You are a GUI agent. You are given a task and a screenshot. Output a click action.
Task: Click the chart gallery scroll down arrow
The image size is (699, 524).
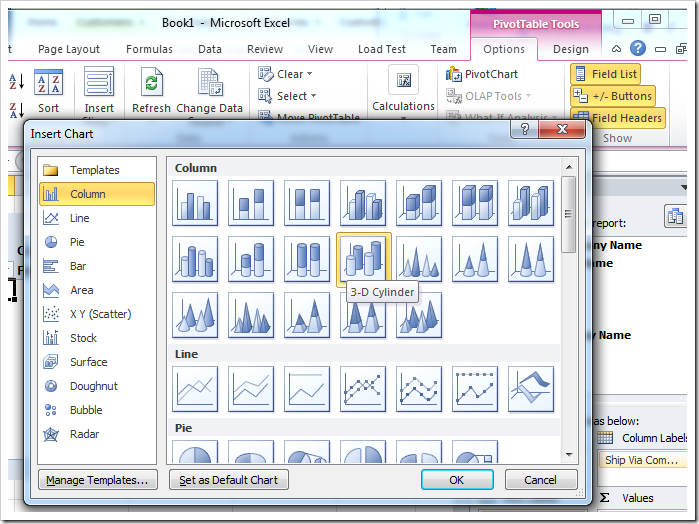(569, 455)
